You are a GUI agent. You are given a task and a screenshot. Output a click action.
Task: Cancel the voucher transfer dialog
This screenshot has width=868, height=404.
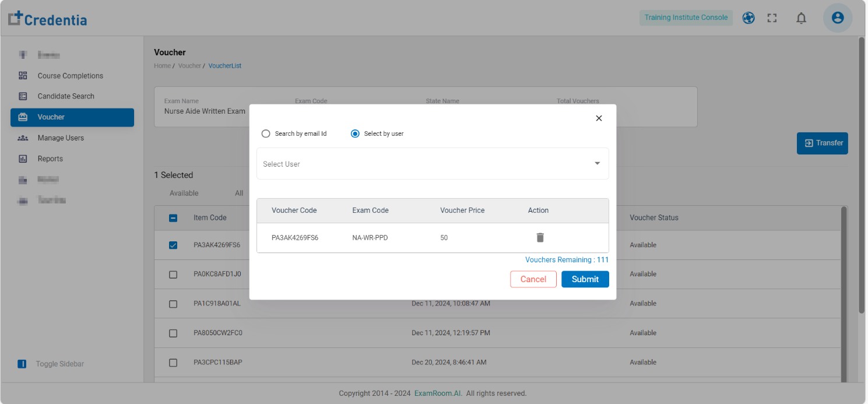533,279
